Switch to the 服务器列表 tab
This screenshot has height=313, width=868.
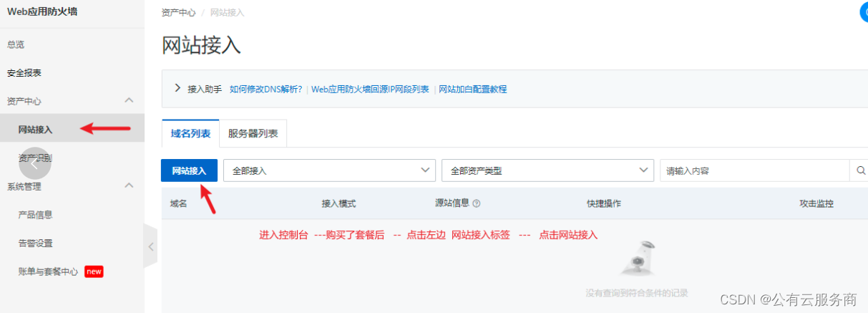(253, 133)
